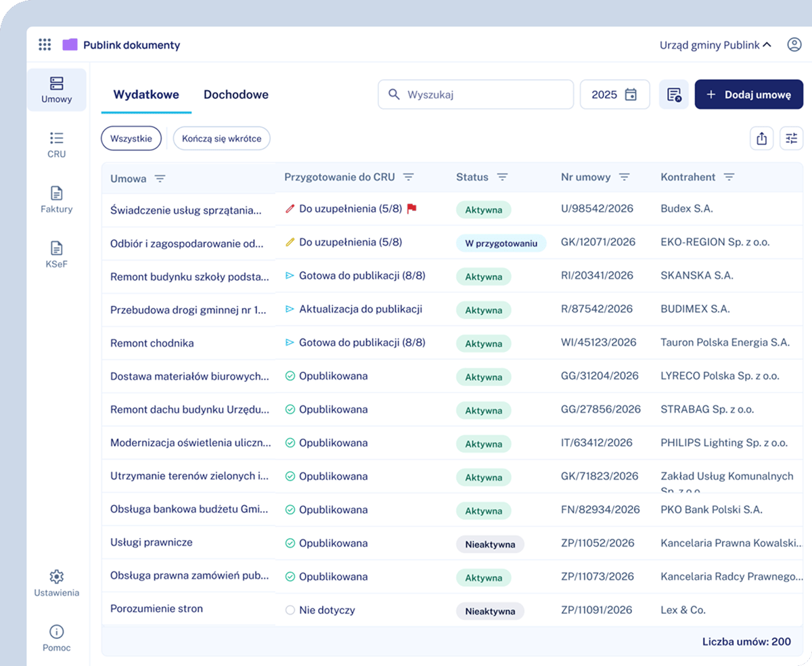812x666 pixels.
Task: Open the 2025 year picker
Action: pyautogui.click(x=615, y=95)
